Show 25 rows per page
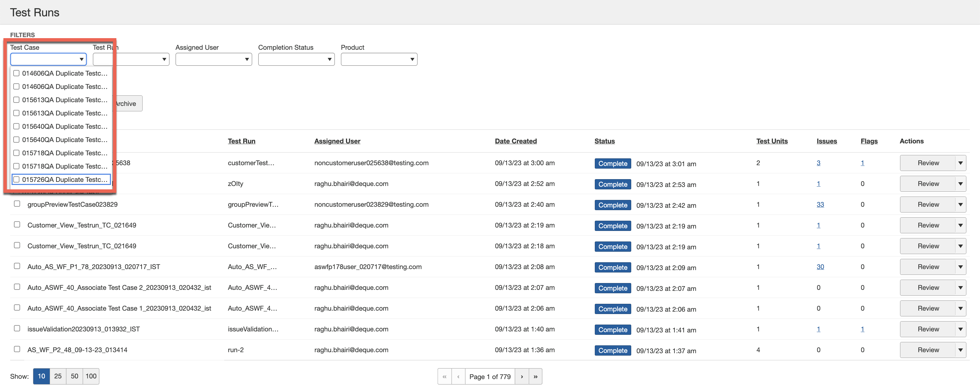Viewport: 980px width, 391px height. [58, 376]
